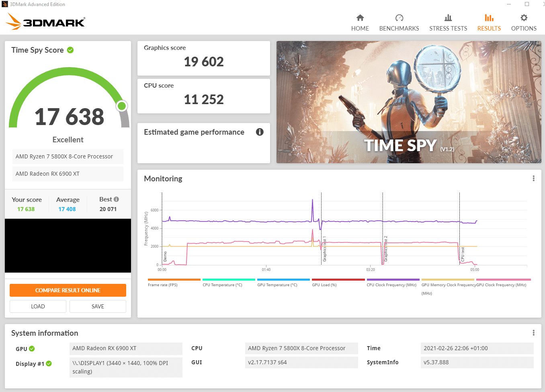This screenshot has height=392, width=545.
Task: Click the Time Spy artwork thumbnail
Action: click(409, 102)
